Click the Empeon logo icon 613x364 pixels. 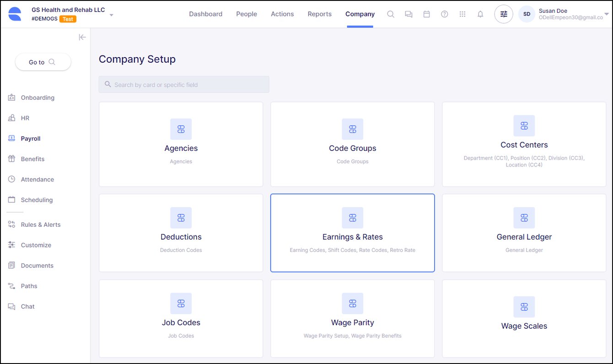point(15,14)
